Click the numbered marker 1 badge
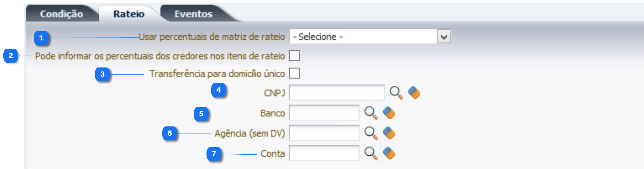 (41, 38)
